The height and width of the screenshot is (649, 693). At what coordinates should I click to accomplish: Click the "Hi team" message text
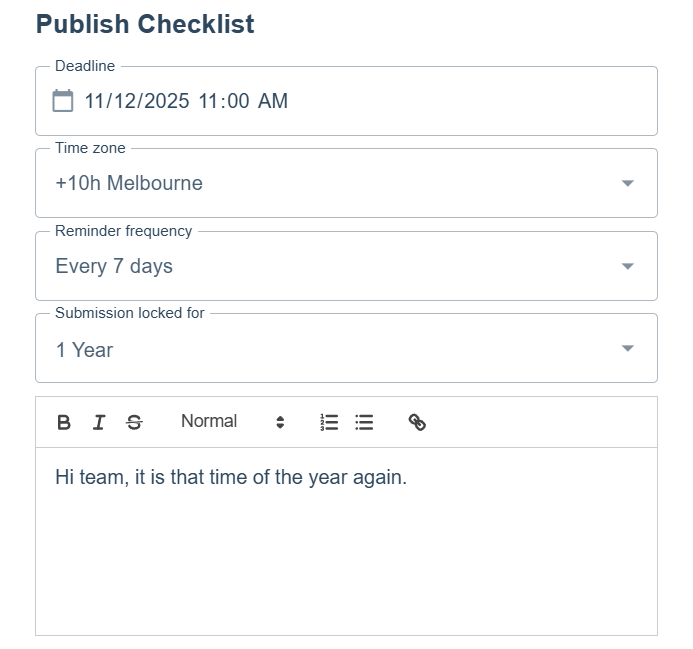coord(231,477)
